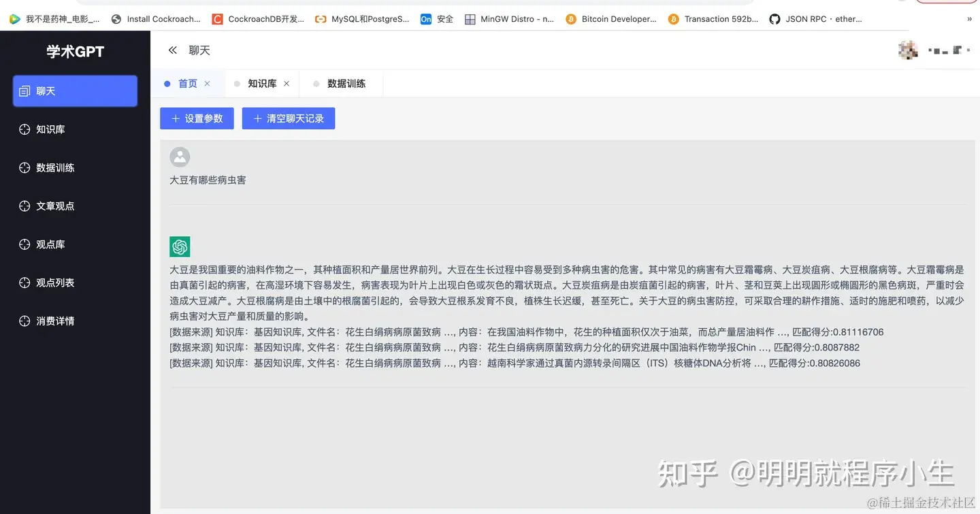Open 观点库 in the sidebar
The height and width of the screenshot is (514, 980).
pos(75,244)
